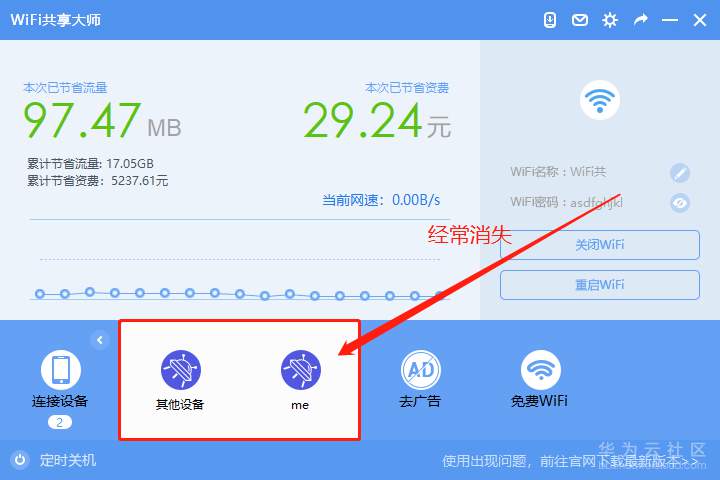Viewport: 720px width, 480px height.
Task: Click the share arrow icon
Action: (641, 20)
